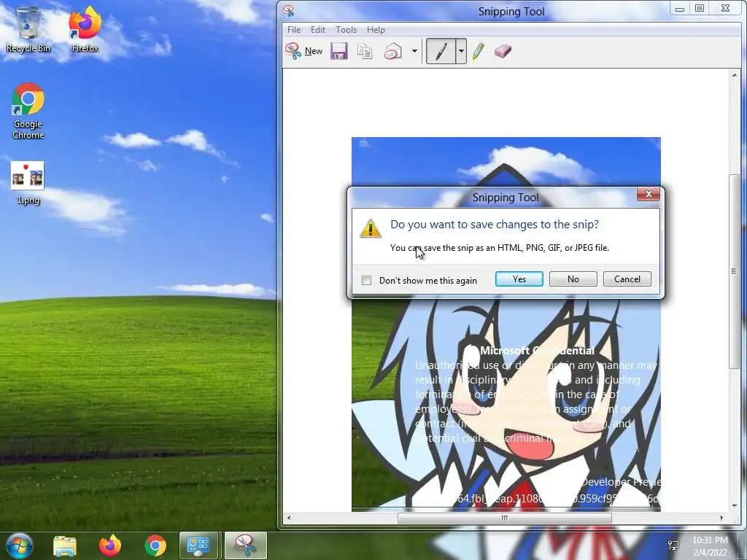Click the warning icon in the dialog
The height and width of the screenshot is (560, 747).
tap(371, 228)
